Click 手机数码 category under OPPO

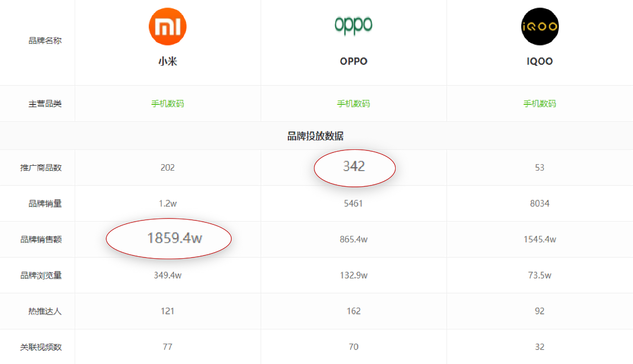point(354,103)
